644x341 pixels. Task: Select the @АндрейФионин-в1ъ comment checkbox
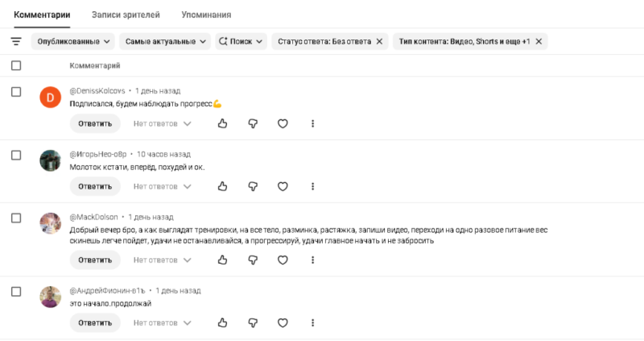pyautogui.click(x=16, y=292)
